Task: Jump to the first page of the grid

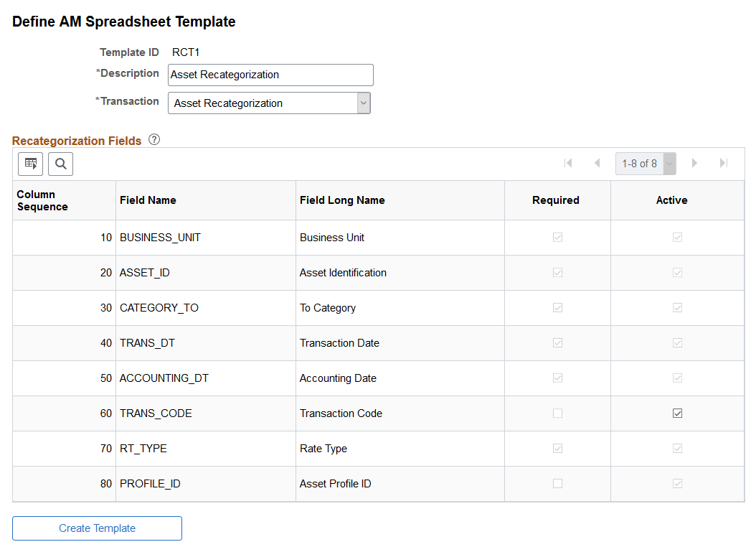Action: [568, 163]
